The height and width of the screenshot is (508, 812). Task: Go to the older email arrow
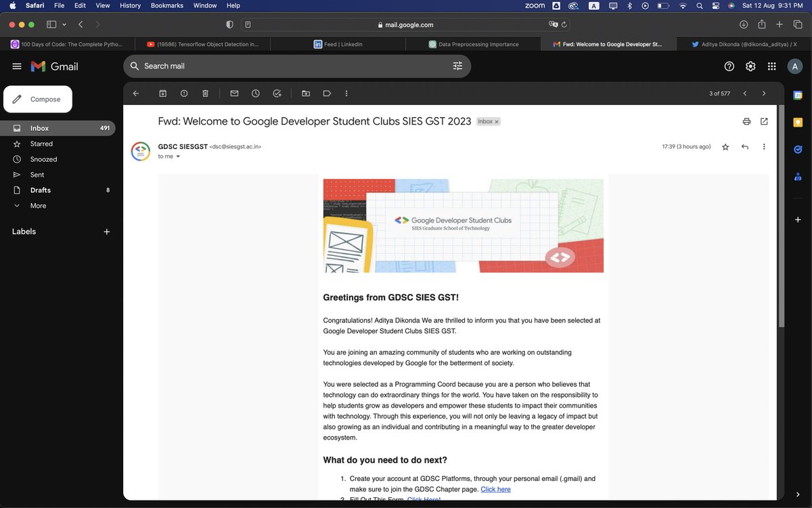(764, 93)
